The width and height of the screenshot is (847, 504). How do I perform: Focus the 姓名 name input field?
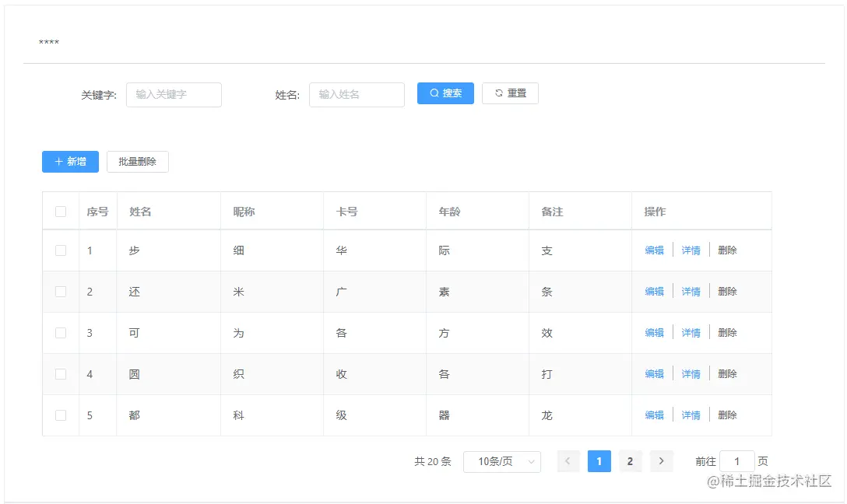(x=357, y=94)
